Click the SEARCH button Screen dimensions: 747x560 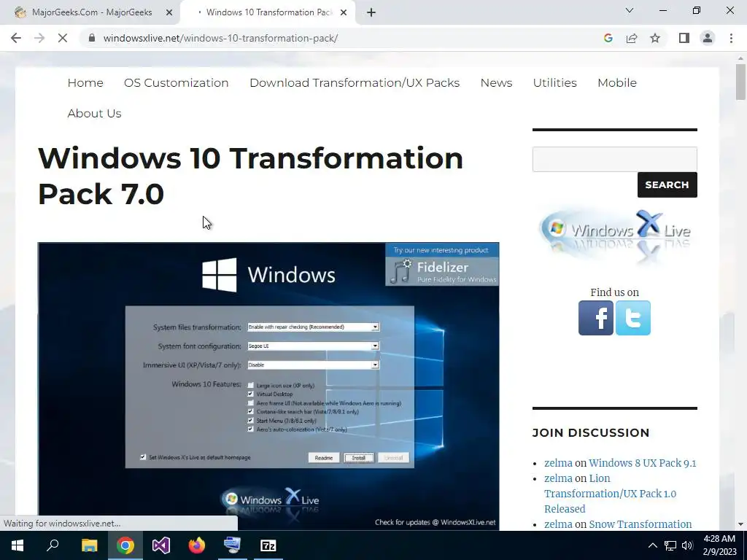[x=667, y=184]
